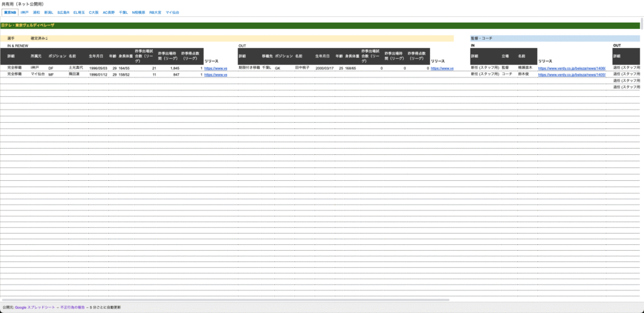644x313 pixels.
Task: Select the 鈴木俊 name cell
Action: (523, 74)
